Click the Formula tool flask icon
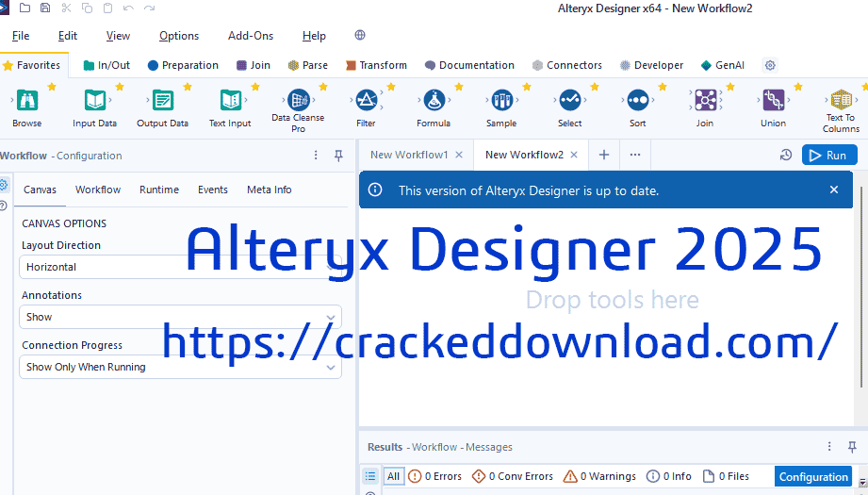 point(434,100)
